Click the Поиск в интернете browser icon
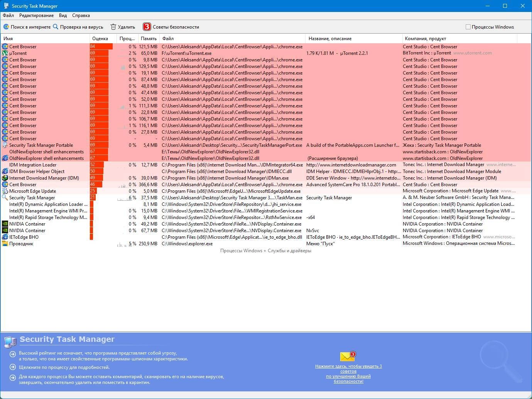The height and width of the screenshot is (399, 532). [x=6, y=27]
